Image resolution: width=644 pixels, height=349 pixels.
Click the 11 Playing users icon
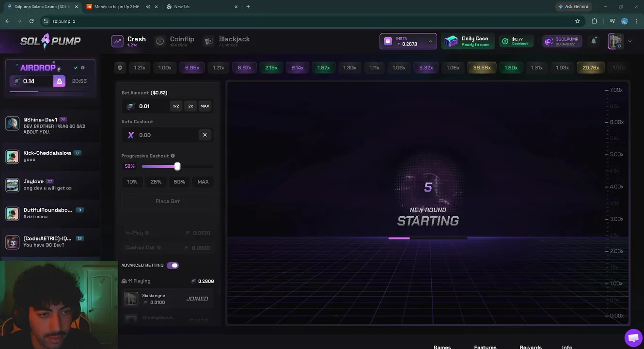(x=124, y=281)
